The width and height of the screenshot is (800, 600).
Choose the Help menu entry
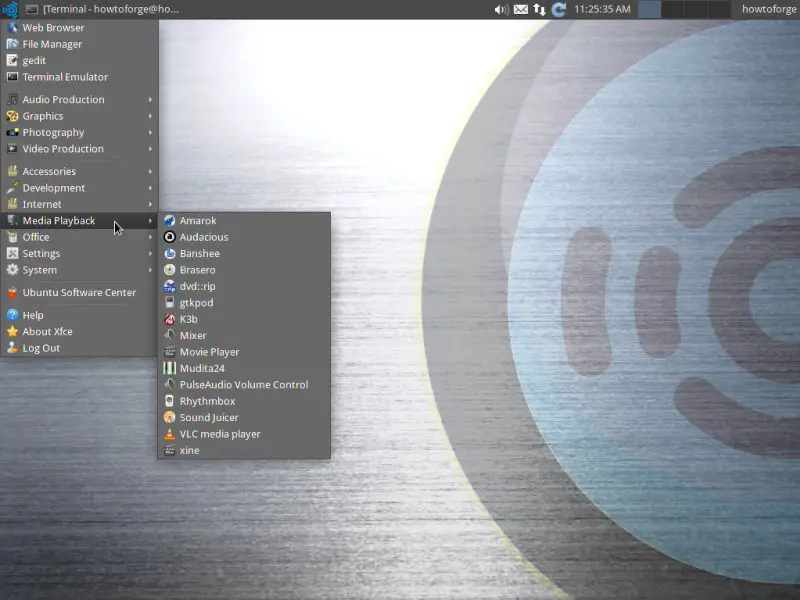coord(80,315)
